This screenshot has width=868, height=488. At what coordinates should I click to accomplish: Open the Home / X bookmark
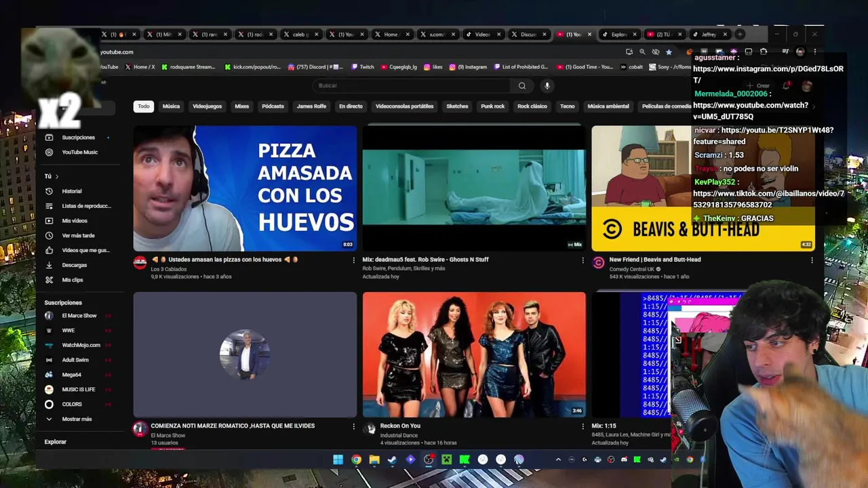coord(140,67)
